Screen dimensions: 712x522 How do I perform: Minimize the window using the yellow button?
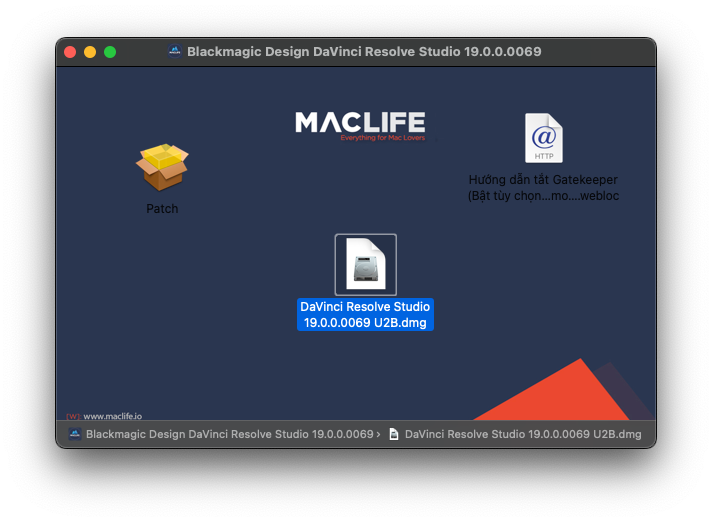(90, 52)
